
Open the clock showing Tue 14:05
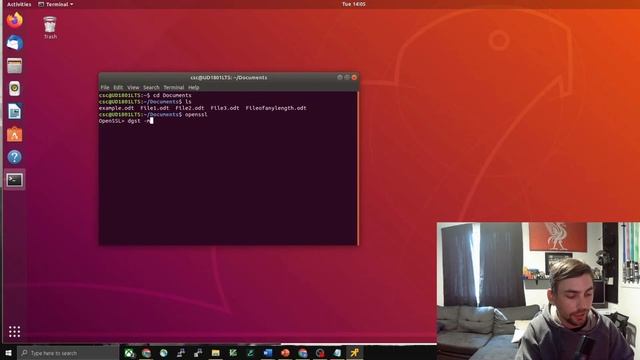point(354,4)
